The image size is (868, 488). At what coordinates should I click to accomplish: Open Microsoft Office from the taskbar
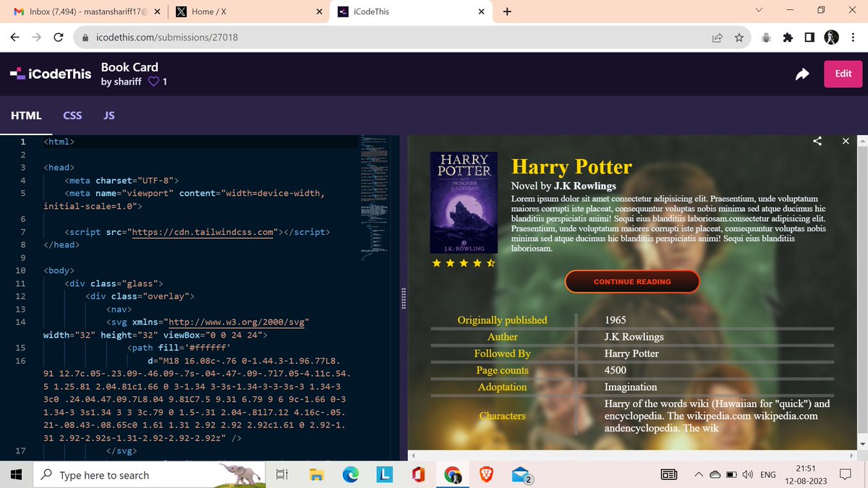click(x=419, y=475)
